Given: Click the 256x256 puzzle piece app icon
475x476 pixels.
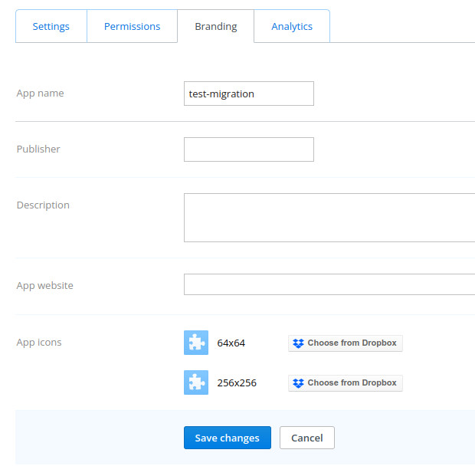Looking at the screenshot, I should point(196,382).
